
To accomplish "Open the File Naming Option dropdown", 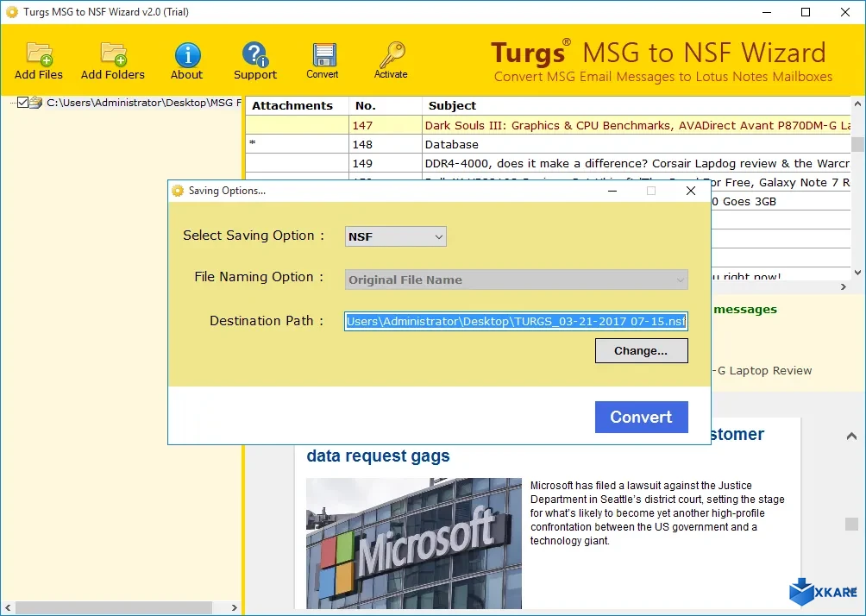I will pyautogui.click(x=517, y=280).
